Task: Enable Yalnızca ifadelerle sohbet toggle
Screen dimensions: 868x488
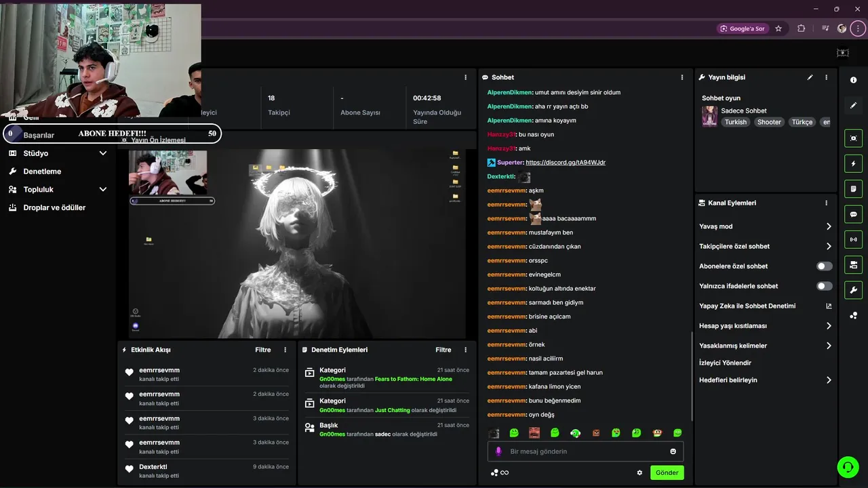Action: pos(825,286)
